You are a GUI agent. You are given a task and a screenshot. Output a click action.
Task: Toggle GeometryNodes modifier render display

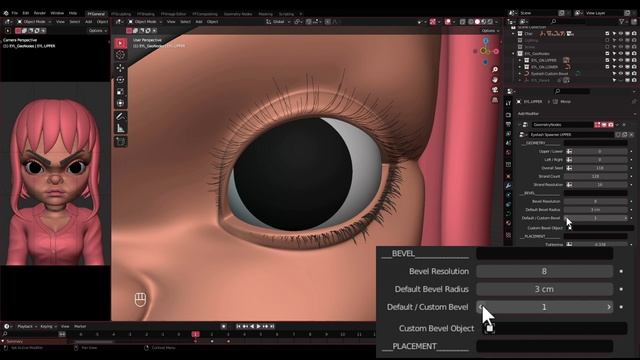click(611, 124)
